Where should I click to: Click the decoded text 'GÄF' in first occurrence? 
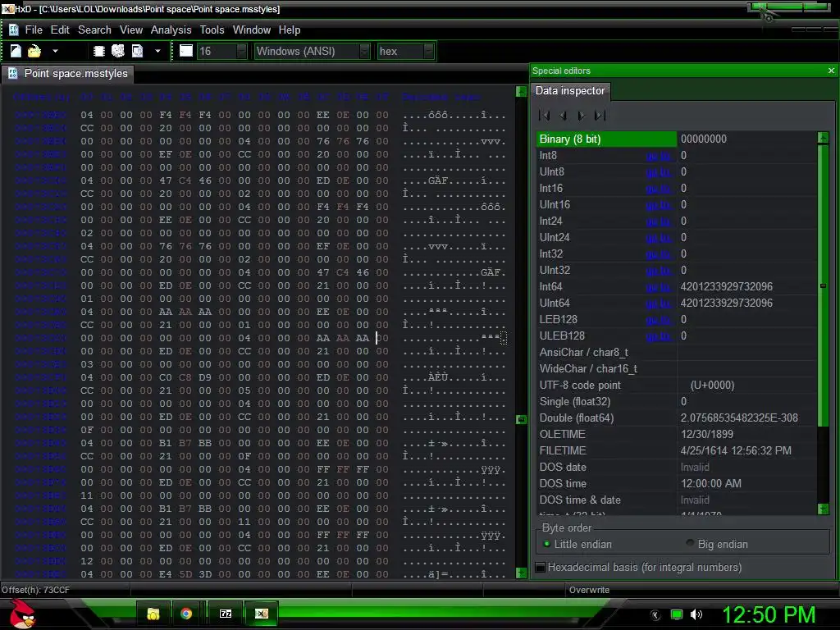[x=438, y=180]
